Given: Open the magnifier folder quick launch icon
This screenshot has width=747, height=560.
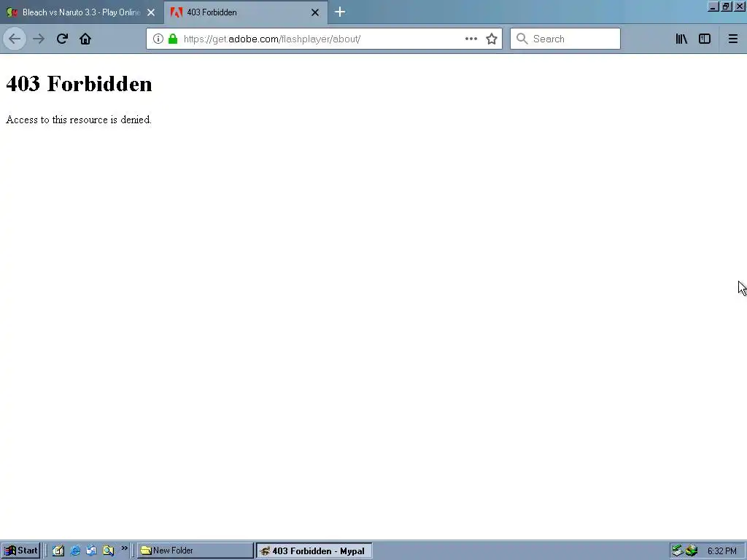Looking at the screenshot, I should (108, 551).
